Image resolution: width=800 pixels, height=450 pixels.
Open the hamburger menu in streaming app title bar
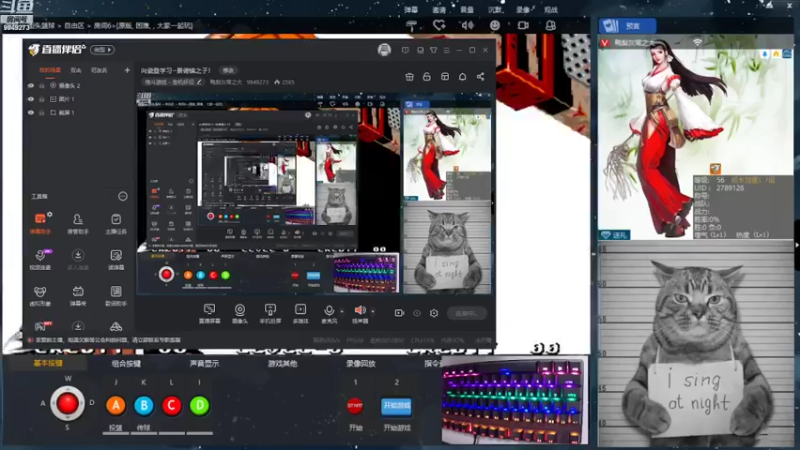point(446,50)
